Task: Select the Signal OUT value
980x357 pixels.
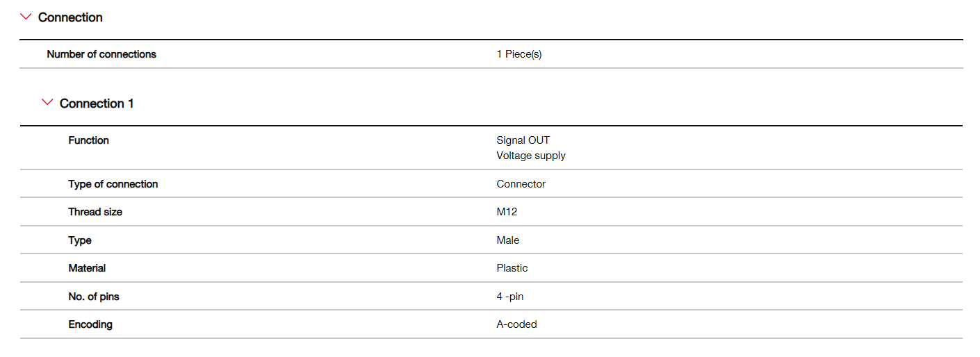Action: point(523,140)
